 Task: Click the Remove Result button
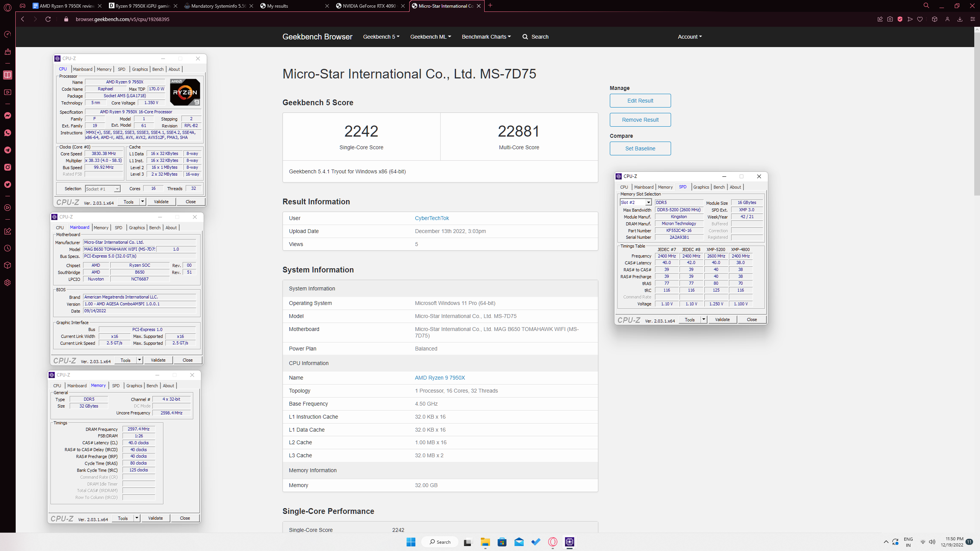pos(640,120)
